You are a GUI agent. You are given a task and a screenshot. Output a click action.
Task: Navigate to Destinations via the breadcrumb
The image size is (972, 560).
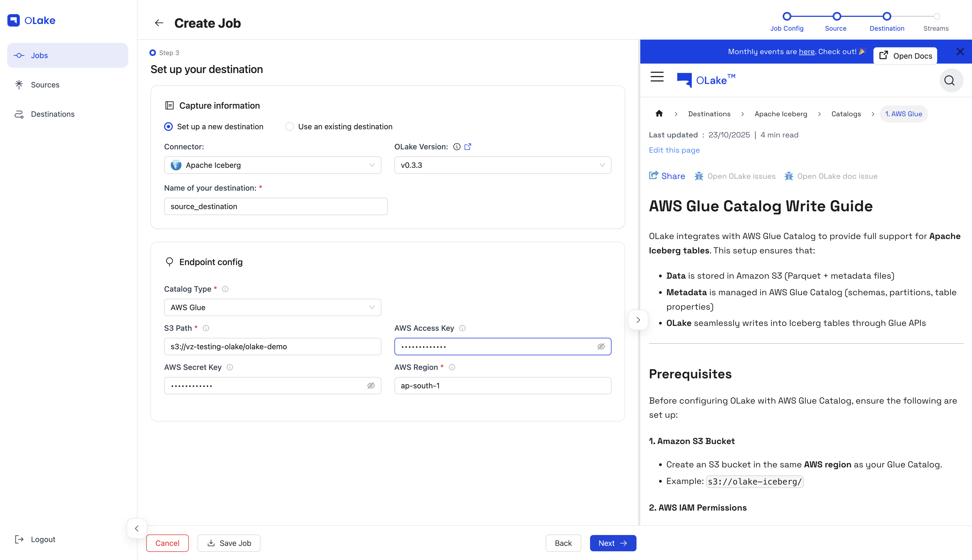[709, 114]
